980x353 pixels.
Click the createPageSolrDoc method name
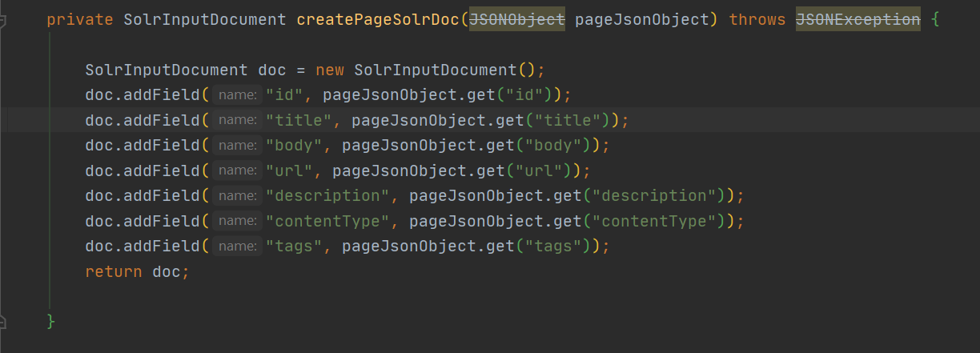pyautogui.click(x=379, y=19)
